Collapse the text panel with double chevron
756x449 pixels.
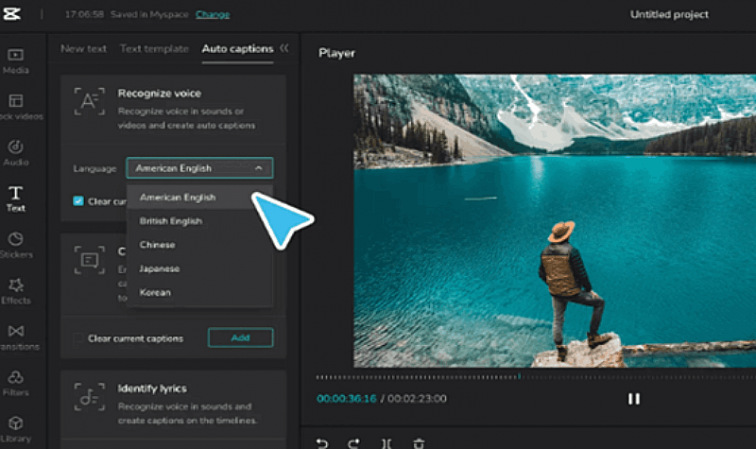coord(284,48)
